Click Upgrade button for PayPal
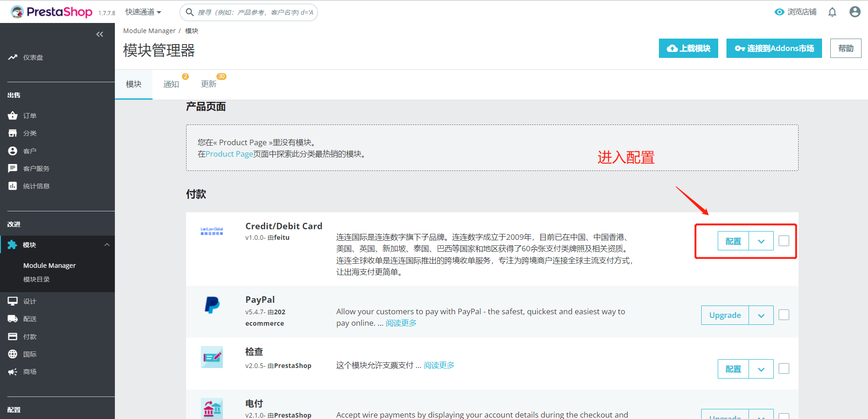 coord(725,315)
